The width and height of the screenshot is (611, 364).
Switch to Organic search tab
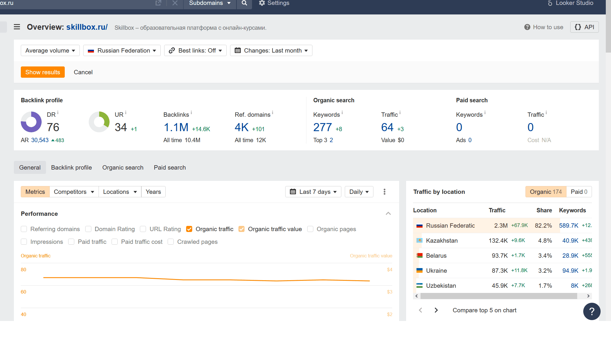click(123, 168)
